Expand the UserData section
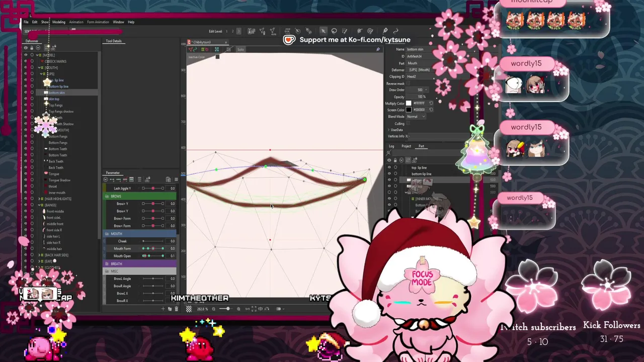This screenshot has width=644, height=362. 388,130
